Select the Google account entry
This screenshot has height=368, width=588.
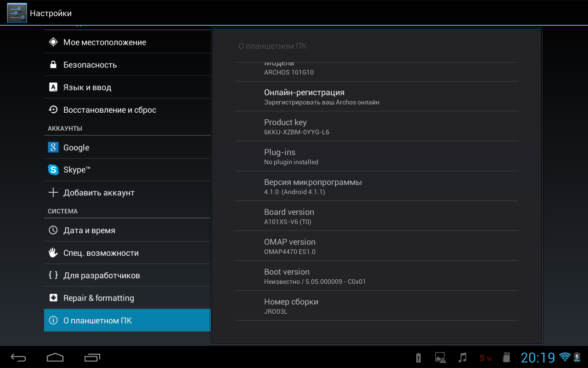127,147
